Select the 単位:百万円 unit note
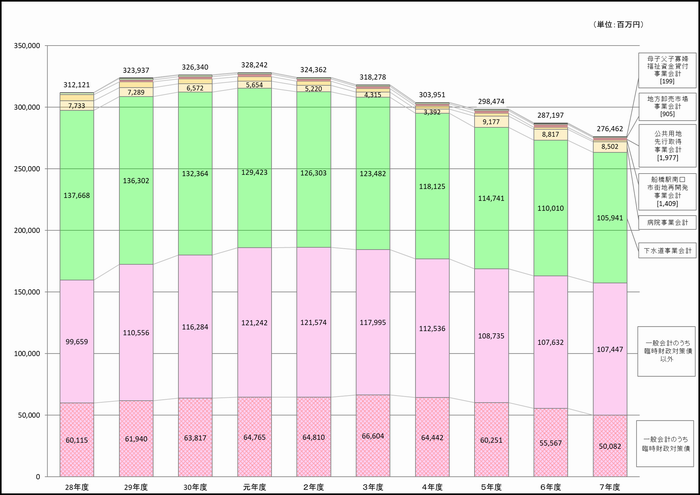 tap(619, 25)
